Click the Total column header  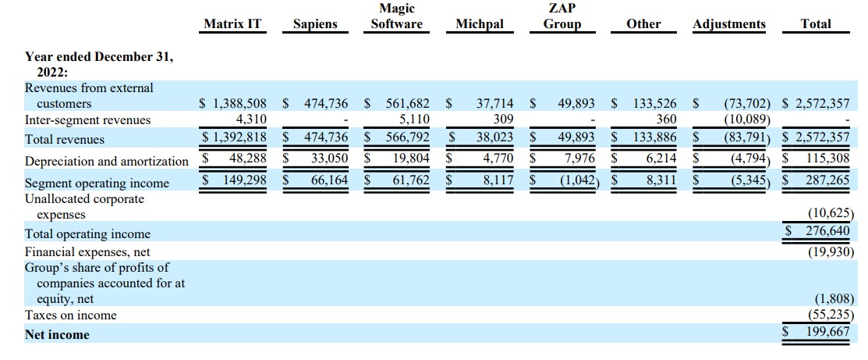tap(816, 24)
